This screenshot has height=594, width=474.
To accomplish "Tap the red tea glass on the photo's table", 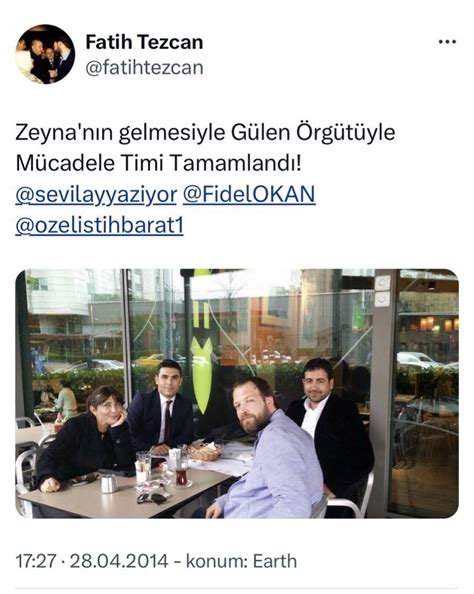I will pyautogui.click(x=181, y=476).
